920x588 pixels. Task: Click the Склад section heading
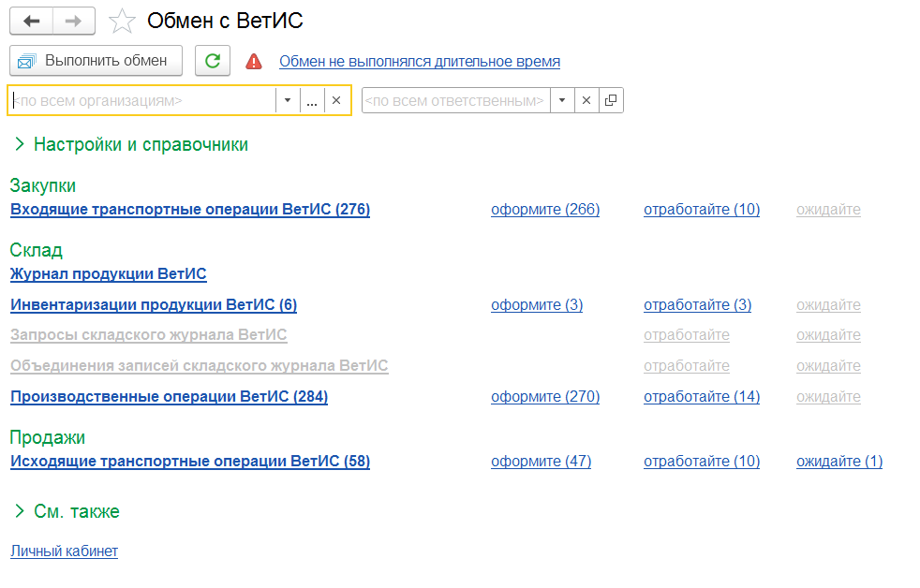pos(37,250)
